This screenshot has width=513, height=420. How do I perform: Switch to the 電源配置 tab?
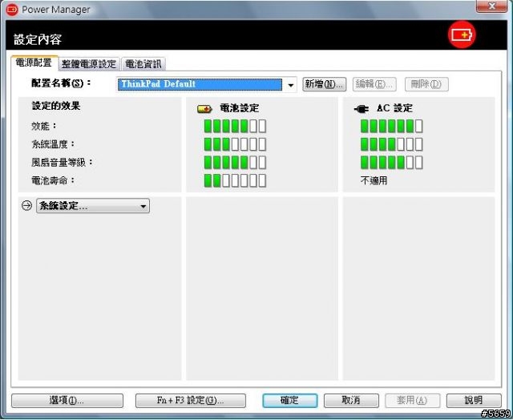pos(34,63)
